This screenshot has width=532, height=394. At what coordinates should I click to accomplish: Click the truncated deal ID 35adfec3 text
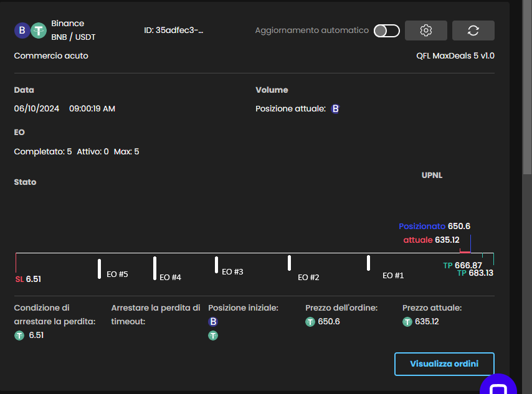tap(174, 30)
